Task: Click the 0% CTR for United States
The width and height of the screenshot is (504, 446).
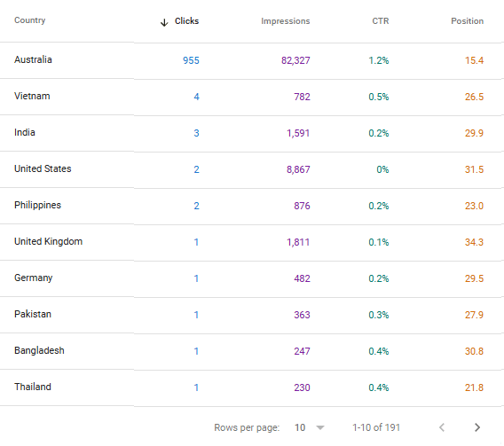Action: tap(382, 169)
